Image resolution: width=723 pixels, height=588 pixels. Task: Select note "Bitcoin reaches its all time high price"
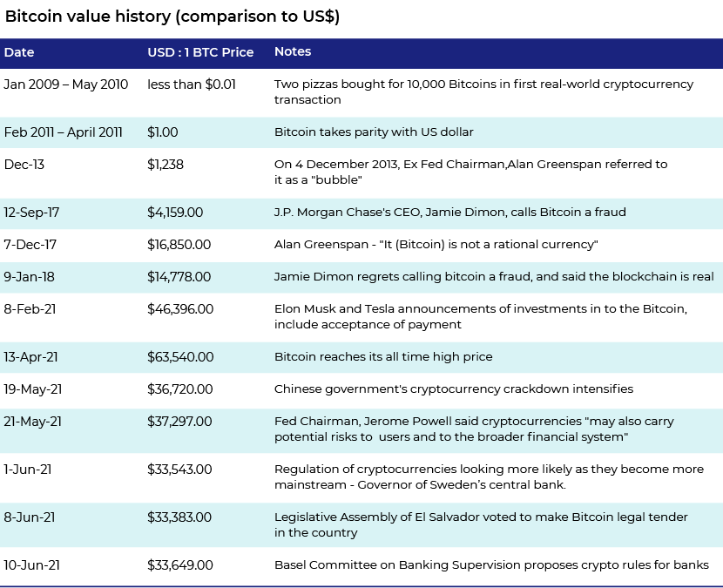[x=383, y=357]
